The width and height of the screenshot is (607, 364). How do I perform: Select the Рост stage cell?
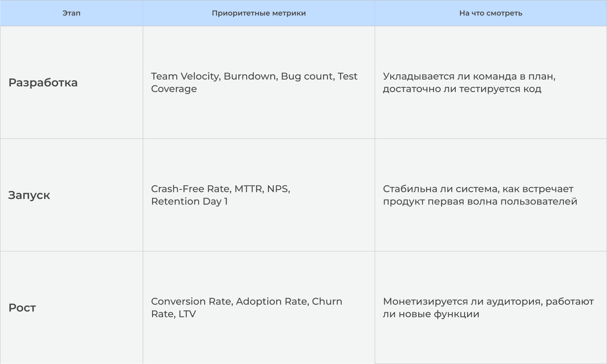tap(72, 307)
